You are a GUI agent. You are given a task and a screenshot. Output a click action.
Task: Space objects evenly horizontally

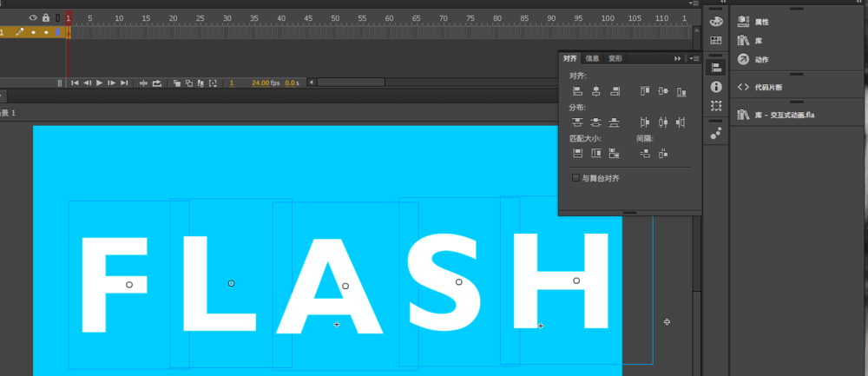(663, 154)
